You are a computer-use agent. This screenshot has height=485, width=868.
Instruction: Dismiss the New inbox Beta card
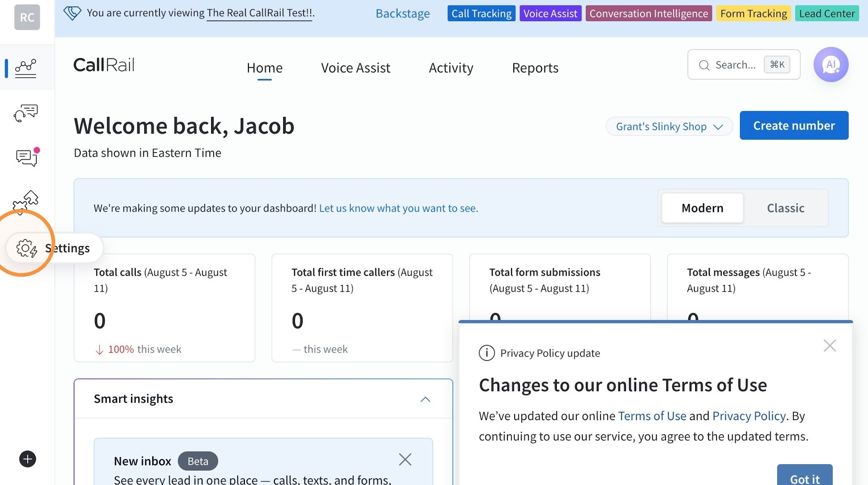(x=405, y=459)
